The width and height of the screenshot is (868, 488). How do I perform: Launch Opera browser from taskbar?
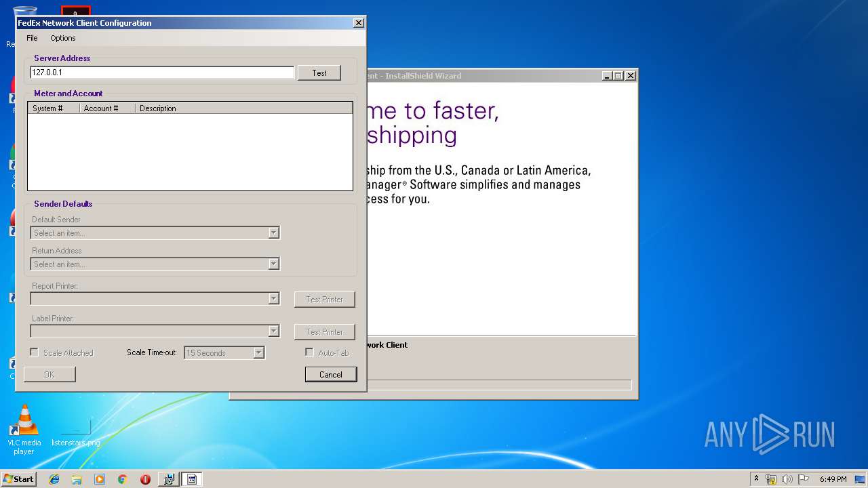point(145,479)
